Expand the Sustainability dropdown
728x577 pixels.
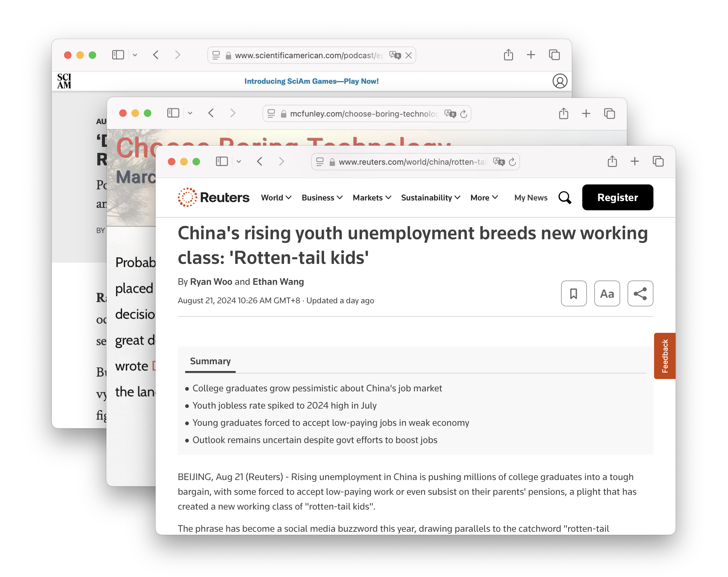(x=430, y=198)
